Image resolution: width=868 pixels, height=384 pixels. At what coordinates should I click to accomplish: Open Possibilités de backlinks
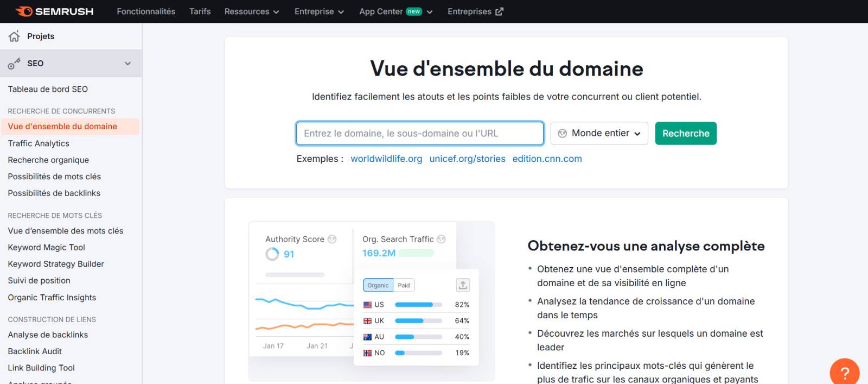tap(54, 193)
